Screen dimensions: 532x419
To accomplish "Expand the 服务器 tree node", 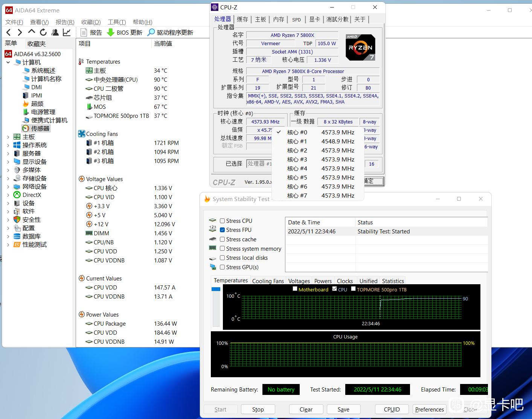I will pyautogui.click(x=8, y=153).
